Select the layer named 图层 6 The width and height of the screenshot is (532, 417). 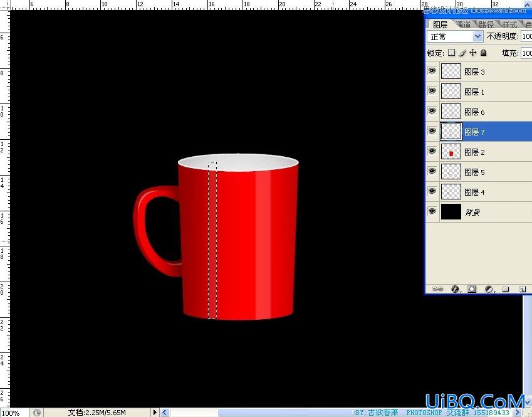[x=474, y=112]
